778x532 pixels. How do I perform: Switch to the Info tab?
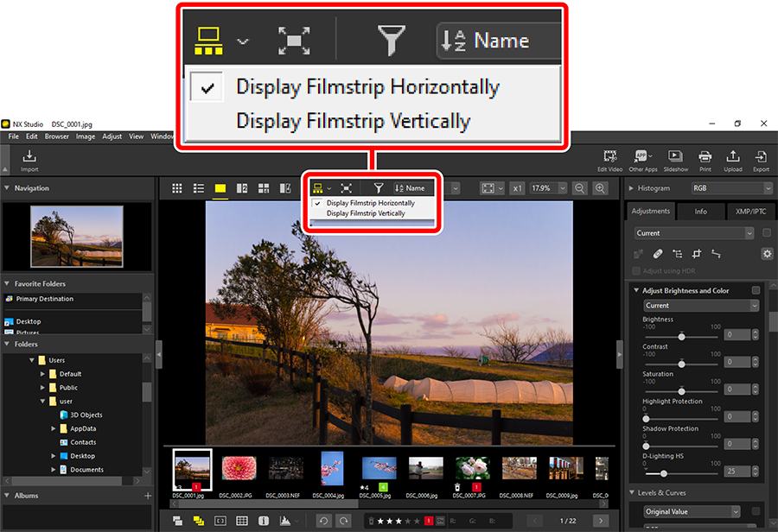[x=700, y=212]
